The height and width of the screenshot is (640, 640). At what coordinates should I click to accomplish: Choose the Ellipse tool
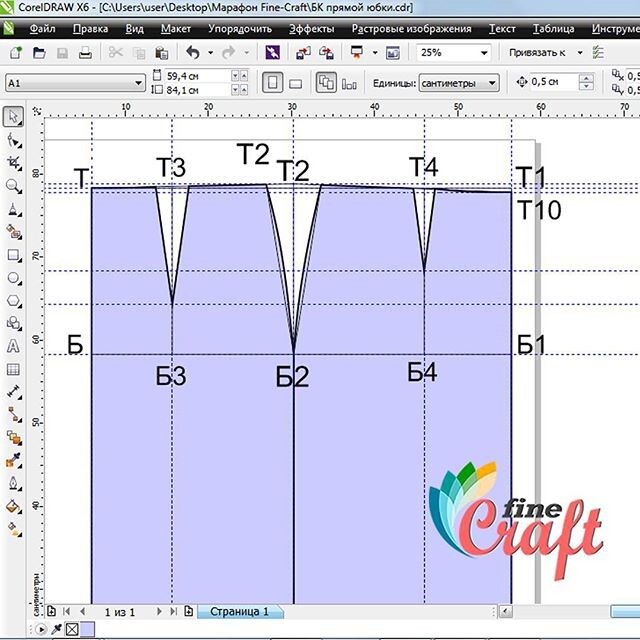[13, 278]
